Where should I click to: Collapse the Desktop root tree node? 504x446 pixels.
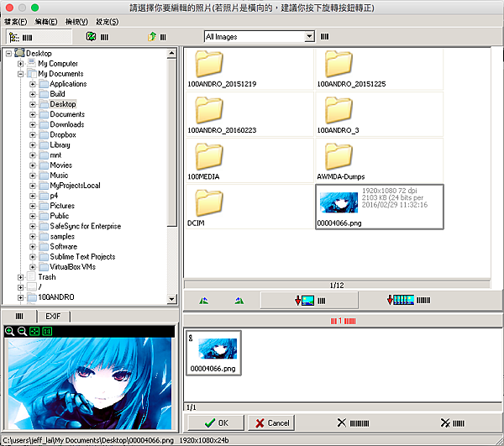point(8,54)
